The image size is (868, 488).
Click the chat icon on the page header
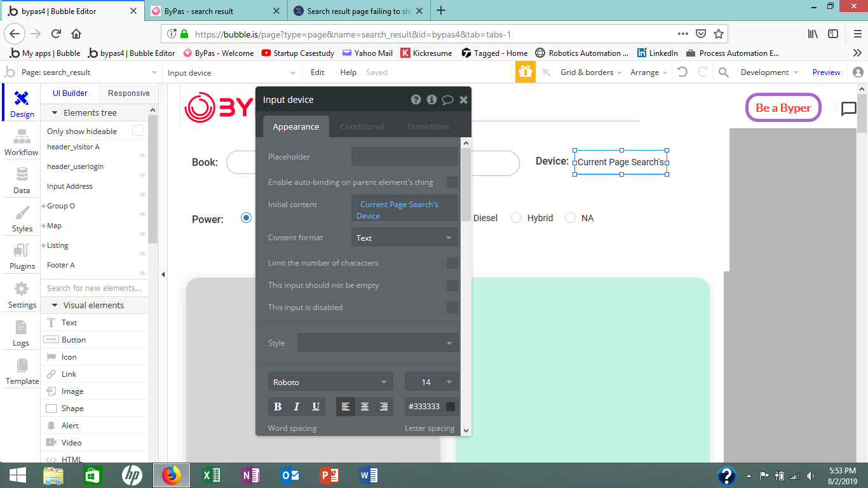[x=848, y=109]
